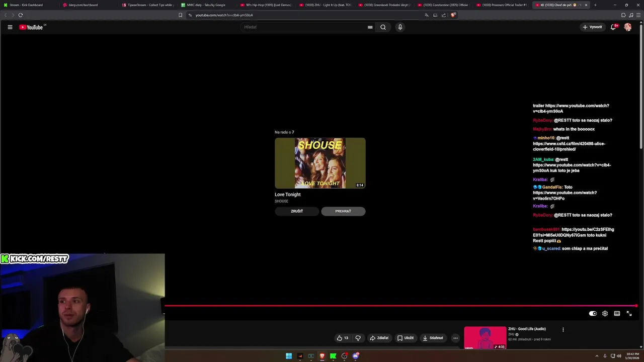
Task: Open ZHU - Good Life thumbnail
Action: pyautogui.click(x=485, y=338)
